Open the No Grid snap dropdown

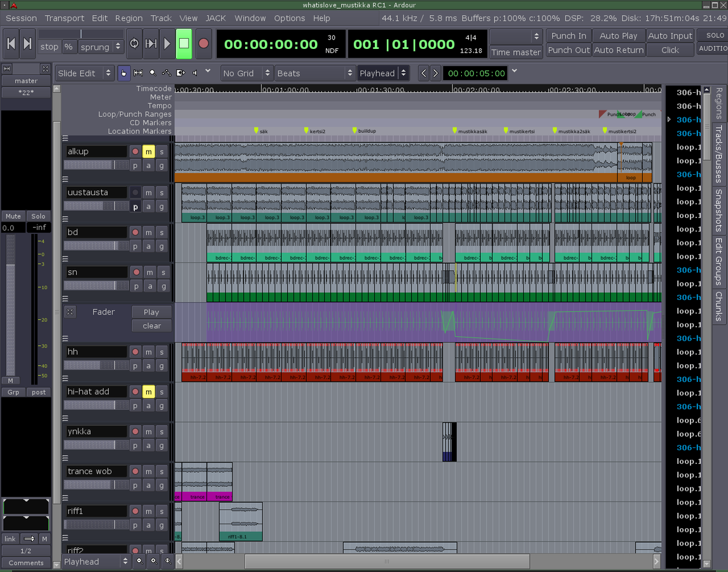[246, 73]
